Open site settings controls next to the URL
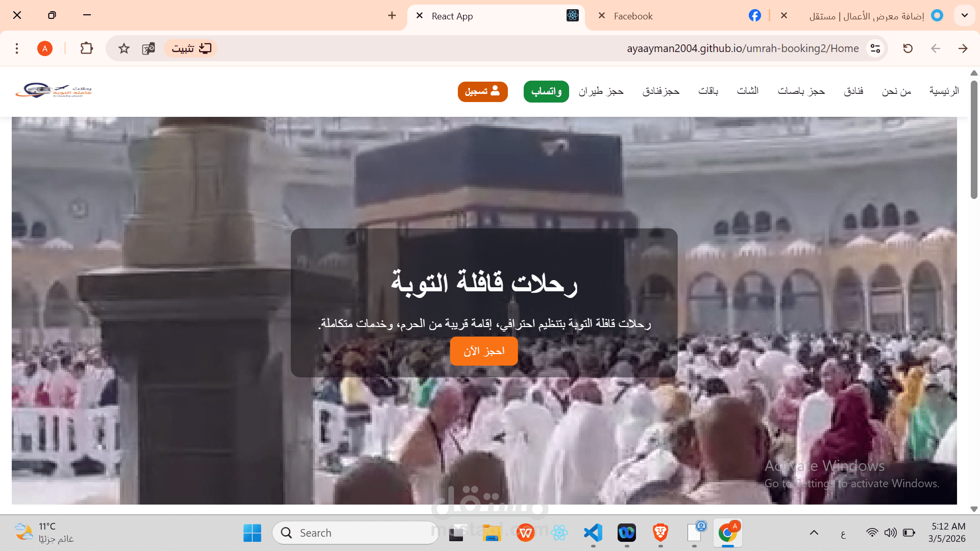The image size is (980, 551). tap(875, 48)
